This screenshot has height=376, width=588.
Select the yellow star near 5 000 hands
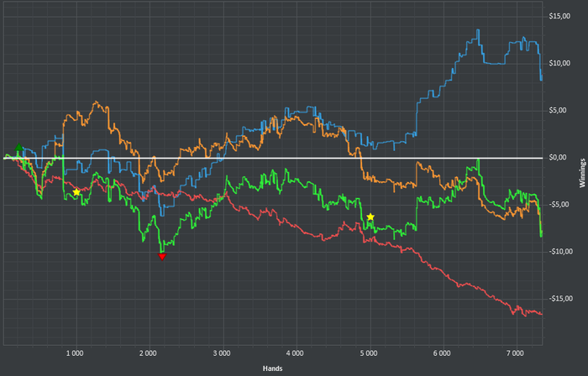[370, 217]
